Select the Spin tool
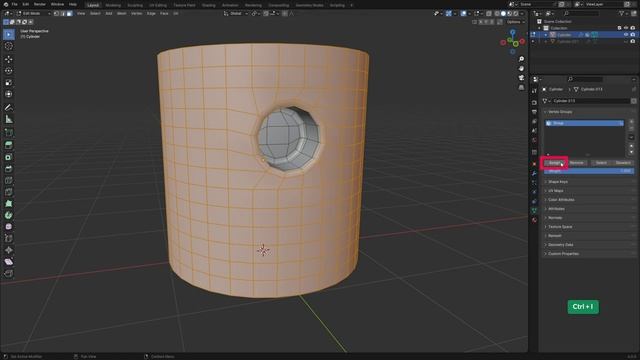The width and height of the screenshot is (640, 360). point(9,215)
